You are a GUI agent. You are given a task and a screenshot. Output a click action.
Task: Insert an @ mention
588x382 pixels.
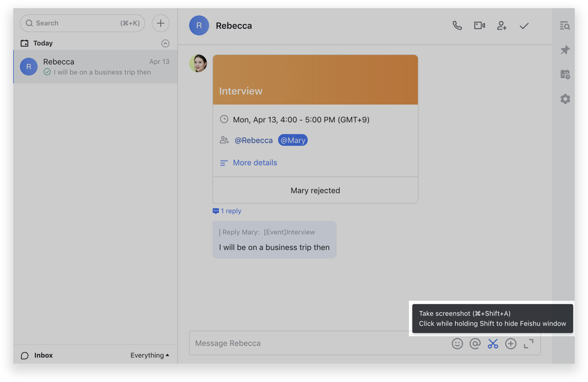(x=475, y=344)
